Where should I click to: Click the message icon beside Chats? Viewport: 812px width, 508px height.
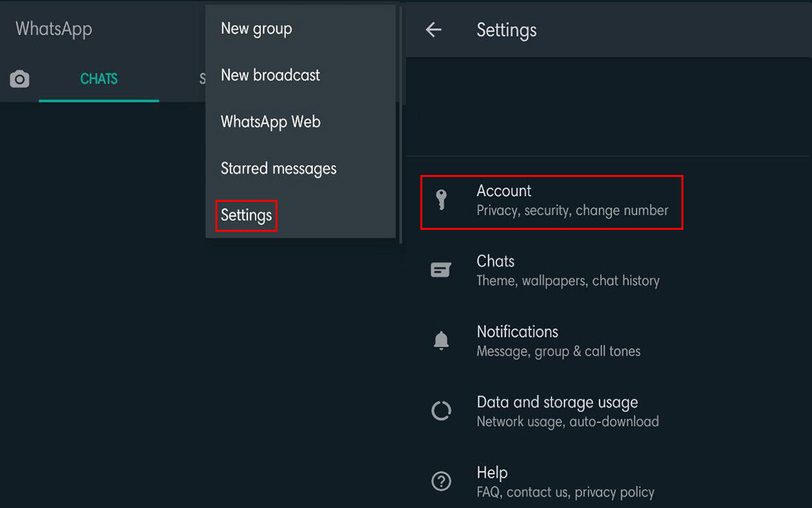click(x=441, y=270)
